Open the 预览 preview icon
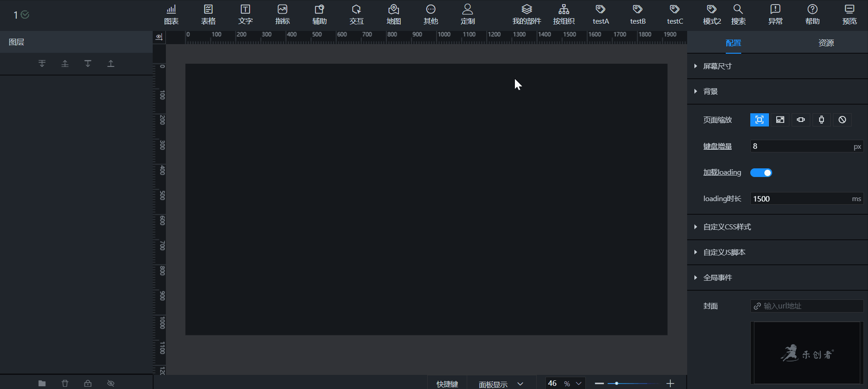The width and height of the screenshot is (868, 389). [849, 15]
